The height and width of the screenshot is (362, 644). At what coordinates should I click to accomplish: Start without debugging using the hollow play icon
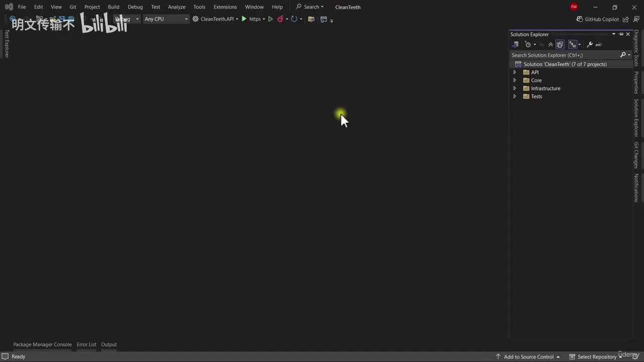pos(270,19)
